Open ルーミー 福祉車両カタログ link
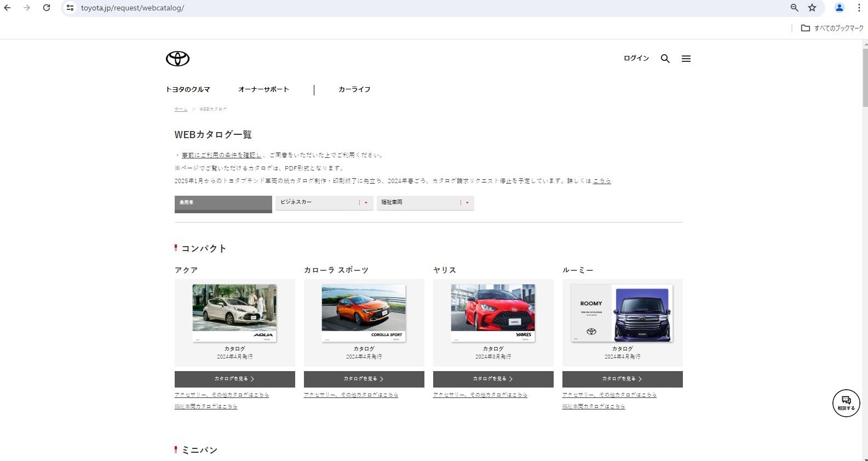 (594, 407)
